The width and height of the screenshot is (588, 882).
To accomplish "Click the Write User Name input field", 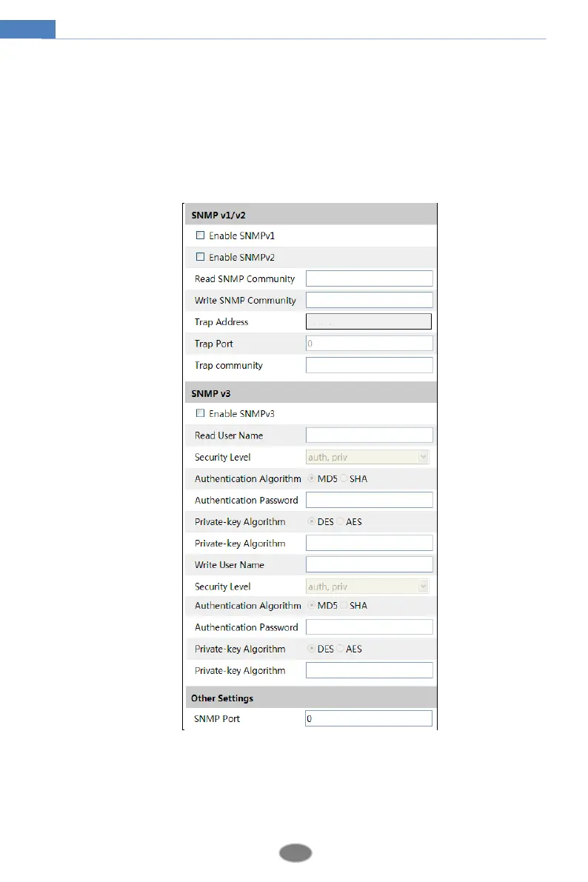I will click(369, 564).
